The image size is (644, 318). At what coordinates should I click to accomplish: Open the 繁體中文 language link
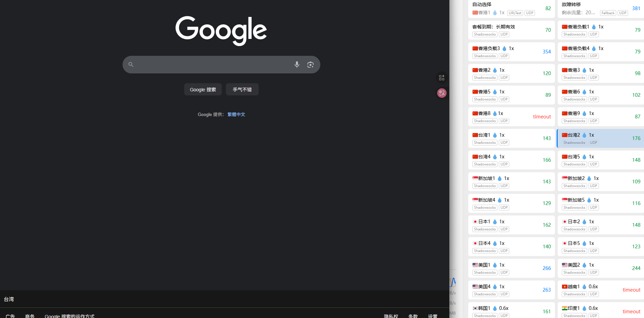click(236, 115)
